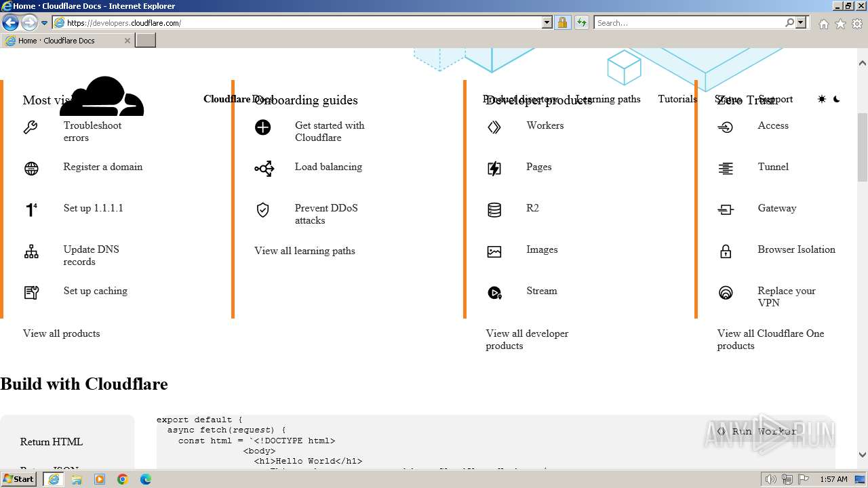The image size is (868, 488).
Task: Open the Register a domain link
Action: point(103,167)
